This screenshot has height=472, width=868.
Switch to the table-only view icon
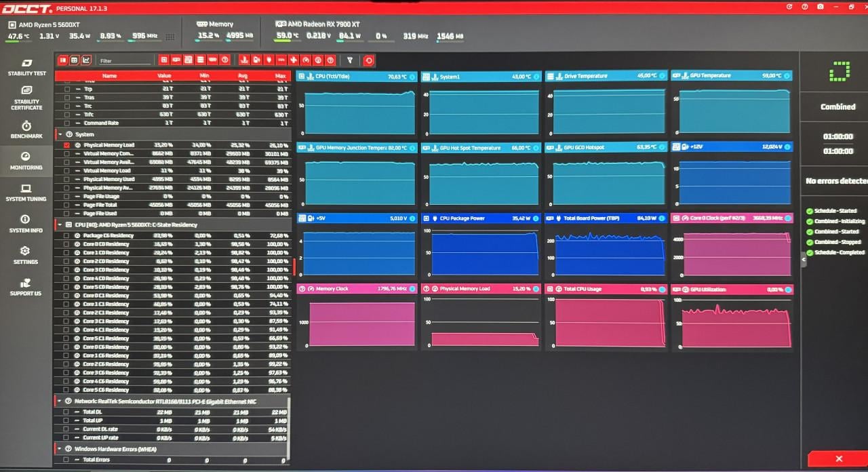pyautogui.click(x=75, y=60)
